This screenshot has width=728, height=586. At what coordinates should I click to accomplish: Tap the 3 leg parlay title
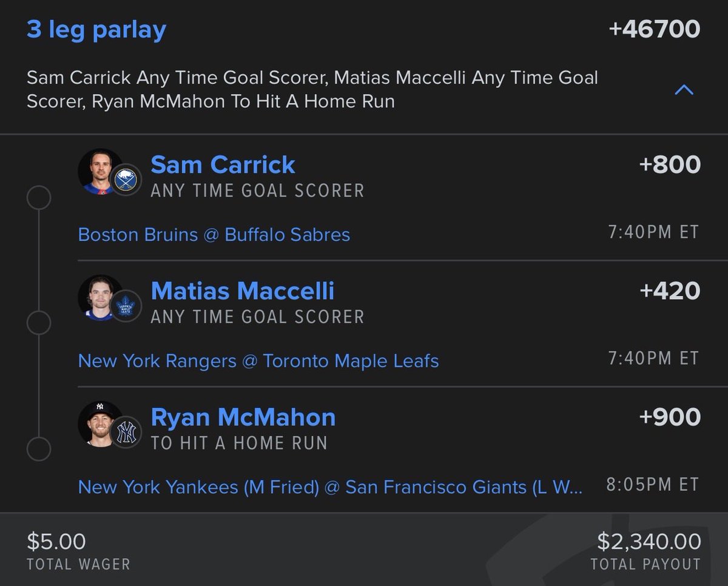96,30
